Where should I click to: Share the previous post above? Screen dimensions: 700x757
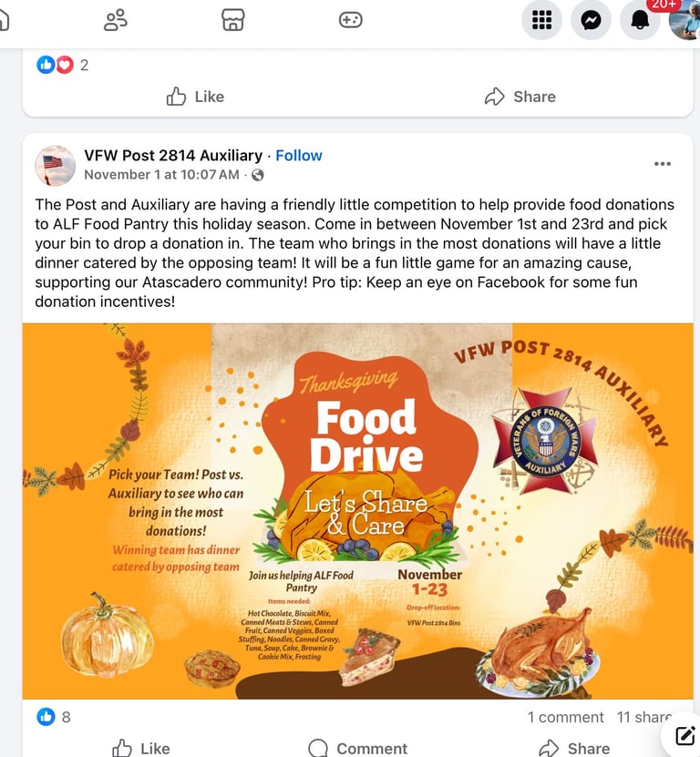coord(520,97)
